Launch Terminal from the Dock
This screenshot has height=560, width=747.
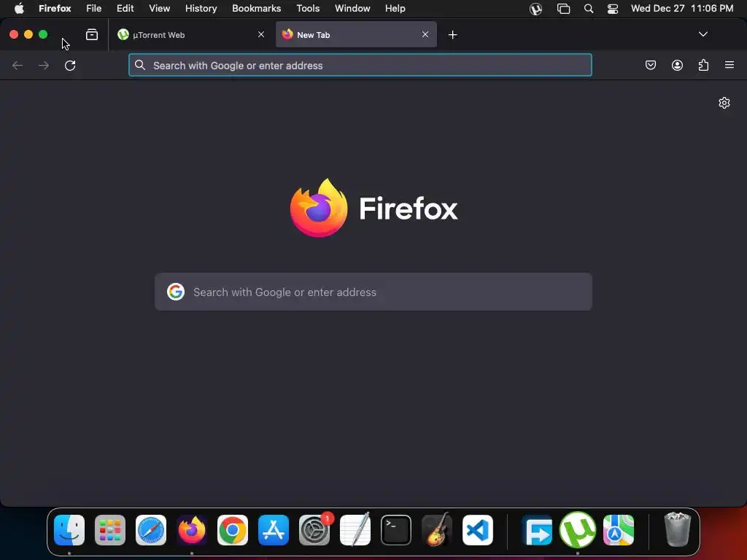coord(396,530)
